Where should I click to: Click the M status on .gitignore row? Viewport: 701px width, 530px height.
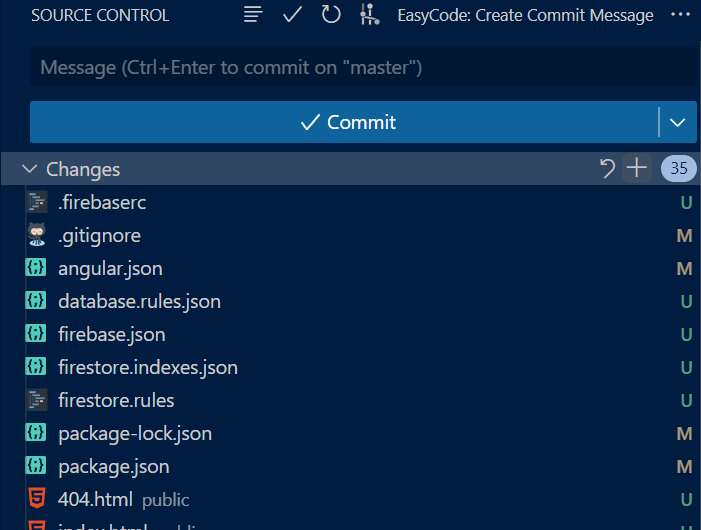click(684, 236)
